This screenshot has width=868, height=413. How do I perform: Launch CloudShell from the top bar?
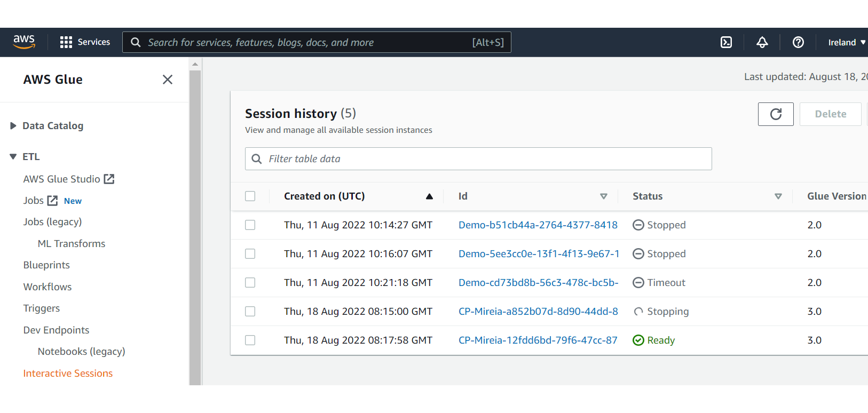[x=726, y=42]
